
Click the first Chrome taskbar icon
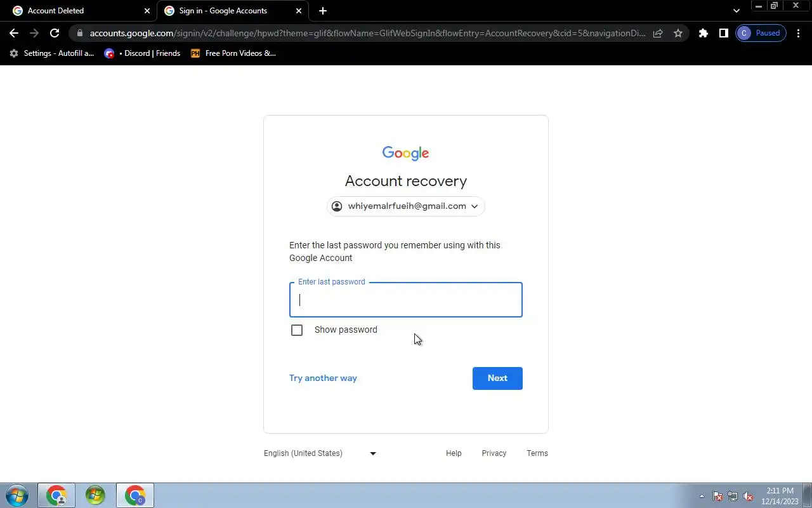point(56,495)
